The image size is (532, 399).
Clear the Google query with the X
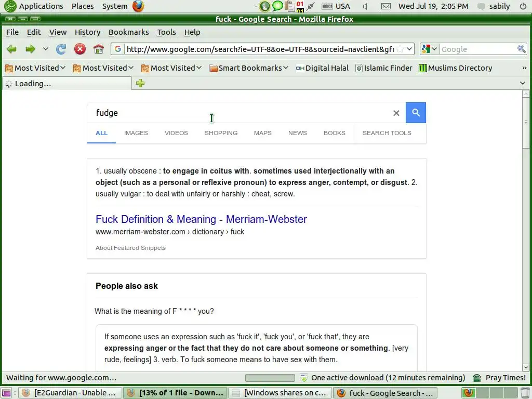point(396,113)
